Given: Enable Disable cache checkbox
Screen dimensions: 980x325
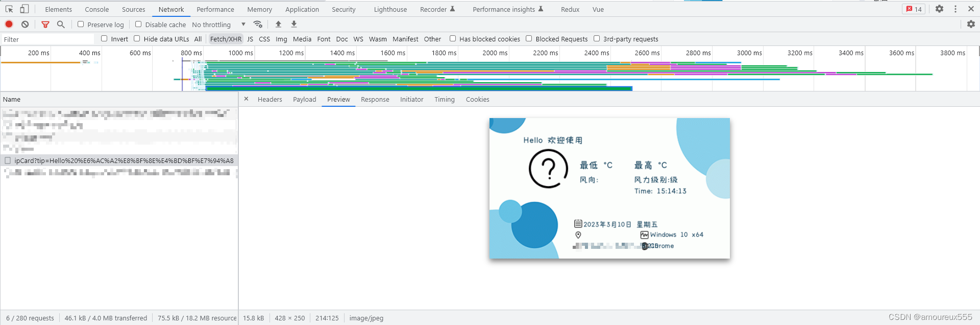Looking at the screenshot, I should pos(138,24).
